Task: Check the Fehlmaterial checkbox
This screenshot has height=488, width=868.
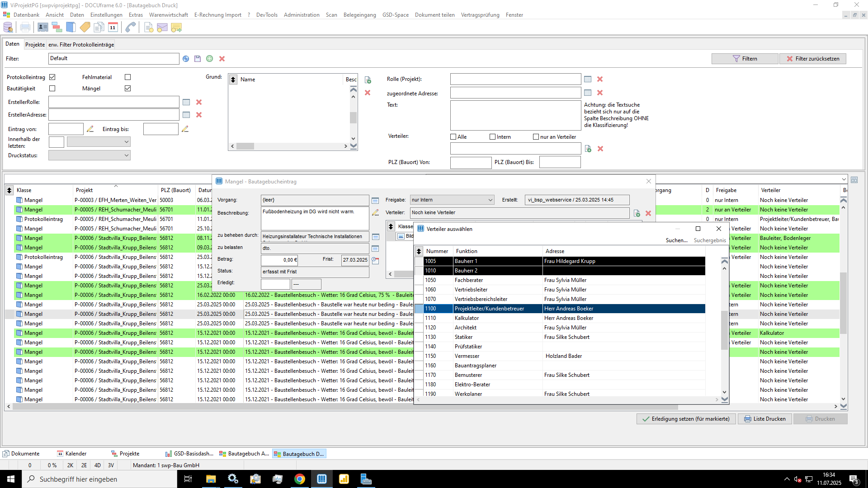Action: coord(128,77)
